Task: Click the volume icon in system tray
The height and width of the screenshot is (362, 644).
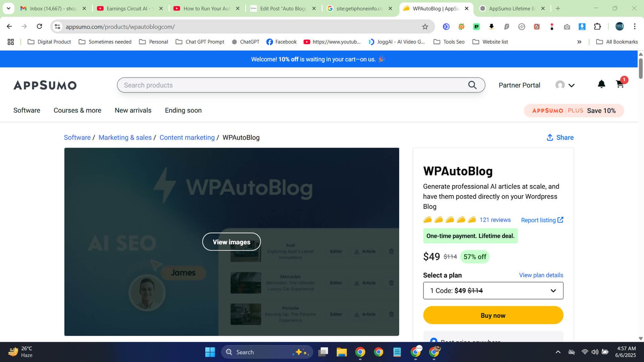Action: 595,352
